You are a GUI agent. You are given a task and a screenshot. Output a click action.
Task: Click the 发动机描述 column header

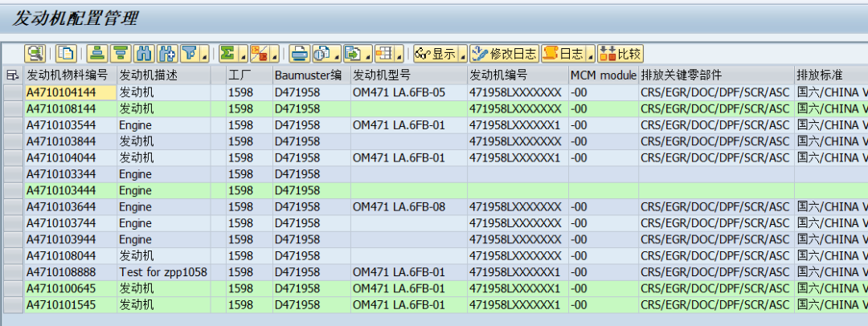164,75
